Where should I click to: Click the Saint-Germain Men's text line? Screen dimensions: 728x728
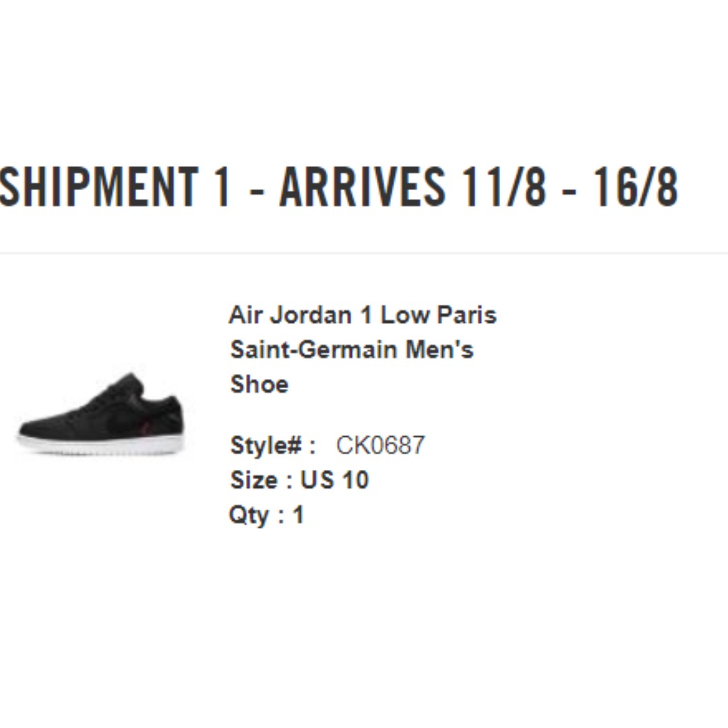352,350
